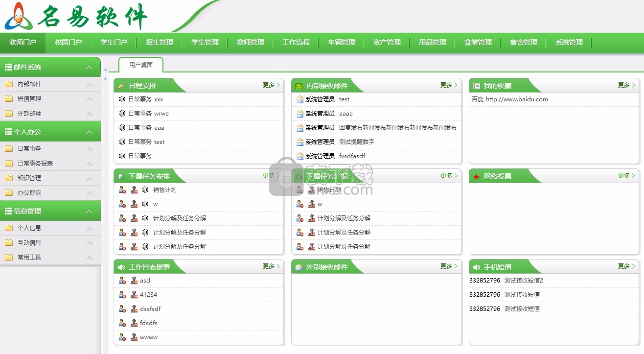Image resolution: width=644 pixels, height=354 pixels.
Task: Collapse the 个人办公 sidebar section
Action: tap(89, 132)
